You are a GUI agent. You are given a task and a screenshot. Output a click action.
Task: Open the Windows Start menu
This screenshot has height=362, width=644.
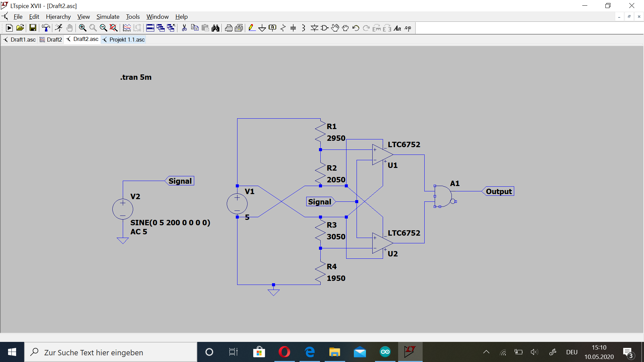tap(12, 352)
